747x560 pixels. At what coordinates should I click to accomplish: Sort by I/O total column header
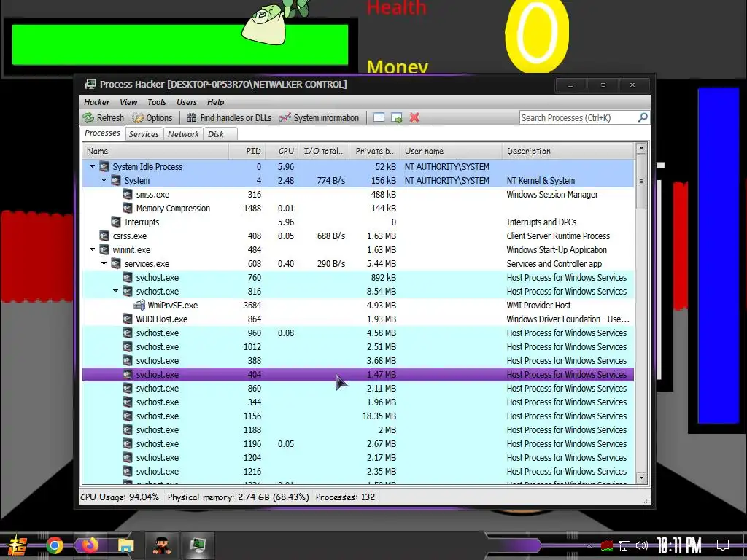(x=323, y=151)
